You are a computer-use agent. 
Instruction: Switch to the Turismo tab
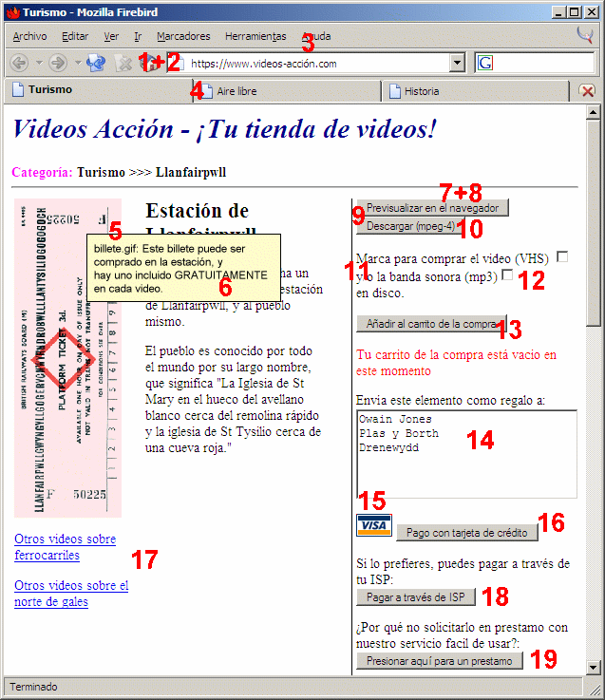tap(98, 89)
